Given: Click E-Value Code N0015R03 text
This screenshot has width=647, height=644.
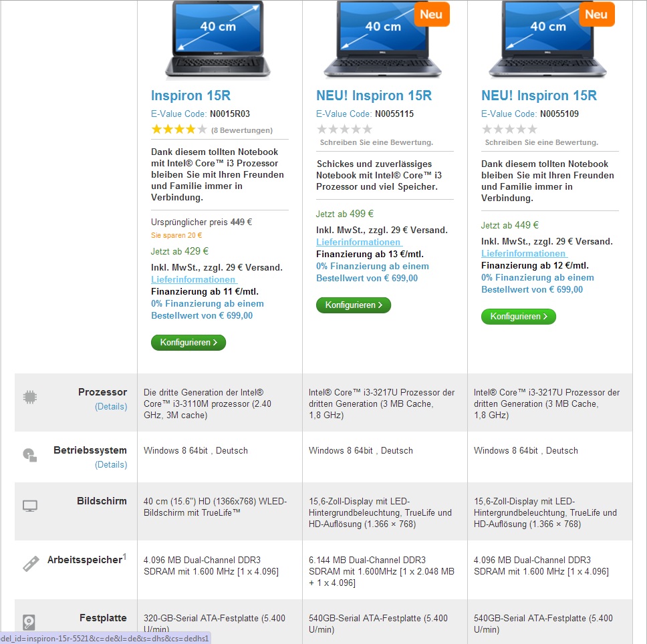Looking at the screenshot, I should click(201, 114).
